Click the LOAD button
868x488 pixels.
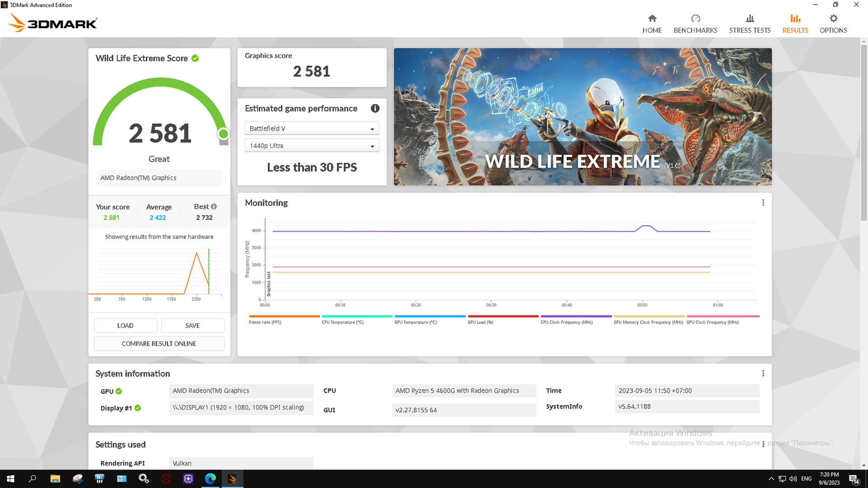[125, 325]
